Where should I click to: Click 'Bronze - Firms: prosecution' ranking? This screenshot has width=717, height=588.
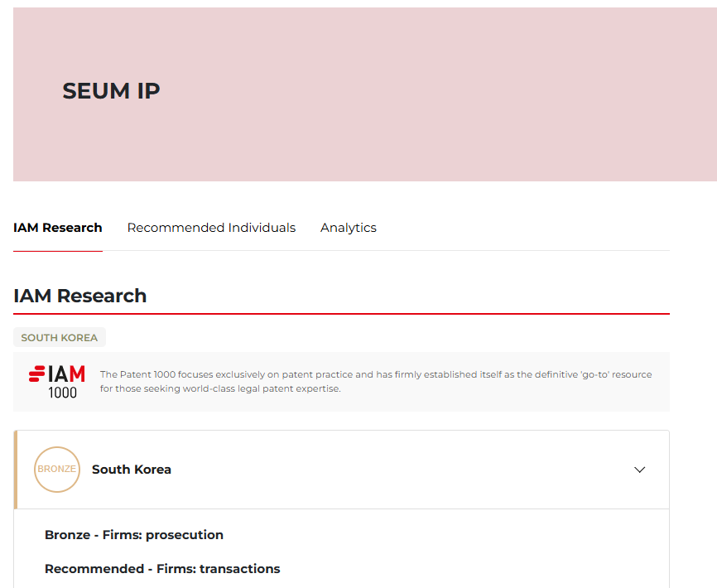134,535
